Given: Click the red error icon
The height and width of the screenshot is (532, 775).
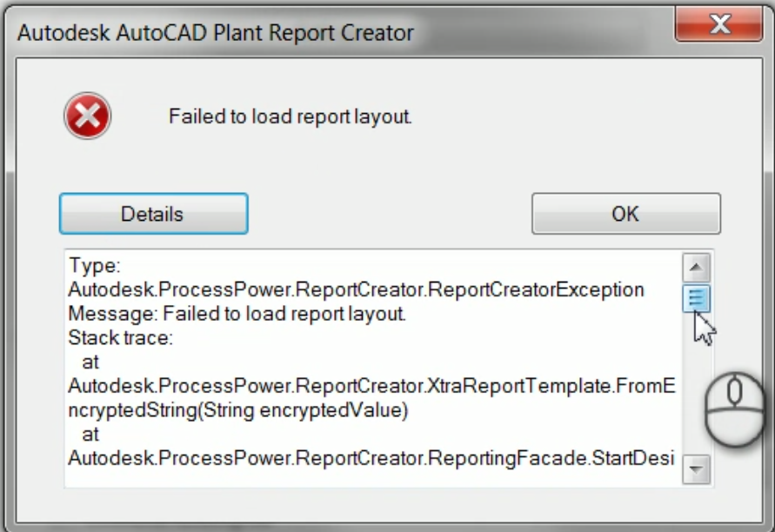Looking at the screenshot, I should tap(87, 116).
